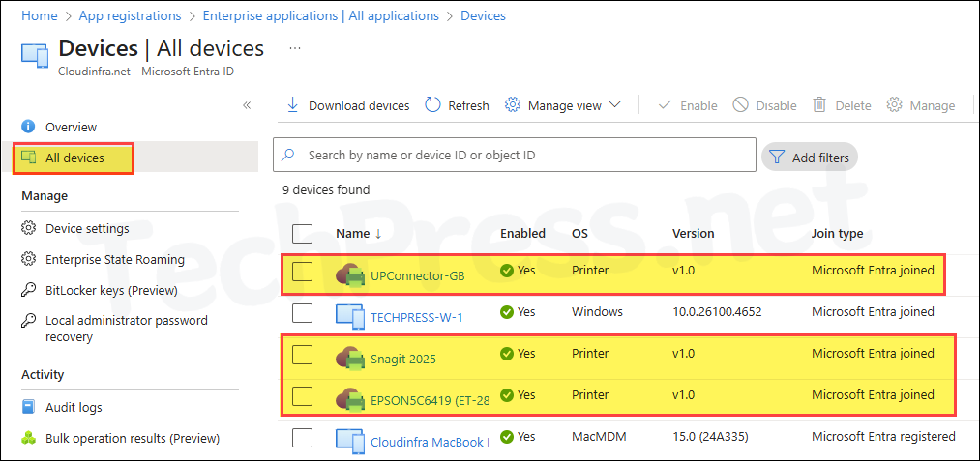The height and width of the screenshot is (461, 980).
Task: Click the Enable toolbar button
Action: point(688,105)
